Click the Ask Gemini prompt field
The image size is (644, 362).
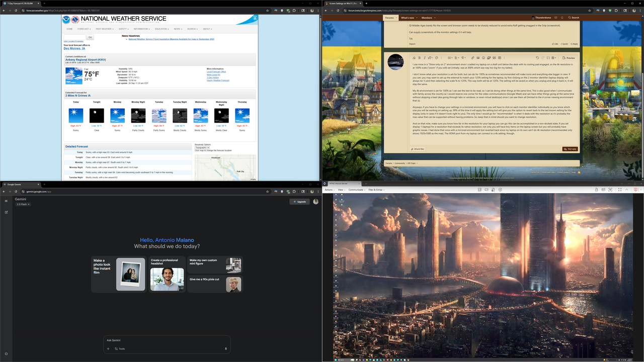coord(167,340)
